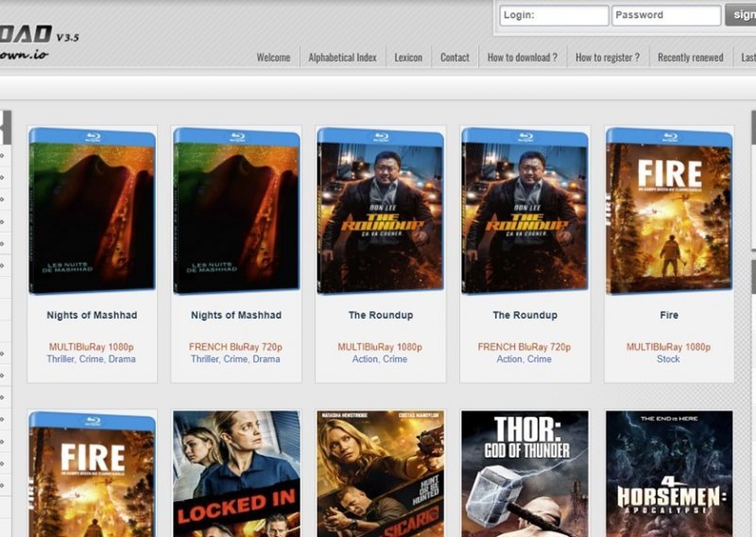Click the Login input field
This screenshot has width=756, height=537.
tap(554, 15)
